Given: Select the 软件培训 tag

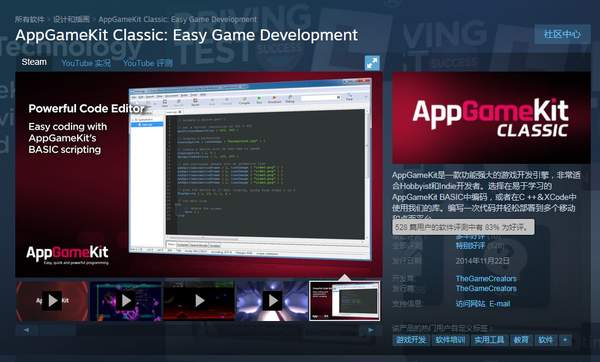Looking at the screenshot, I should tap(450, 340).
